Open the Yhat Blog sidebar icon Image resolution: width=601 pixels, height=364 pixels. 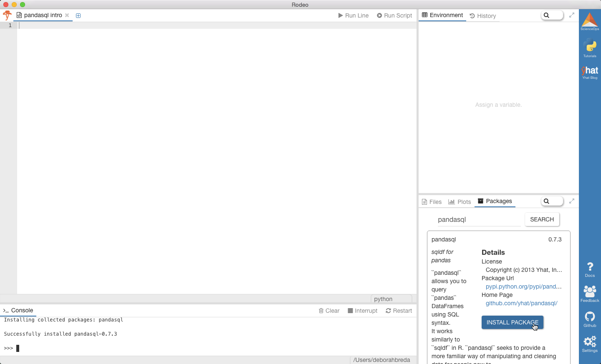(590, 73)
